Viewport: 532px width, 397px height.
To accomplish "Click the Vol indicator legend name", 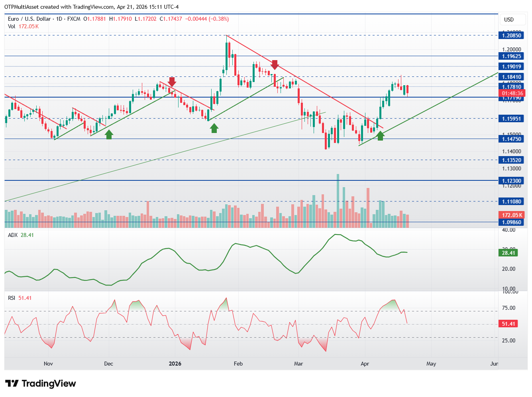I will pos(12,26).
